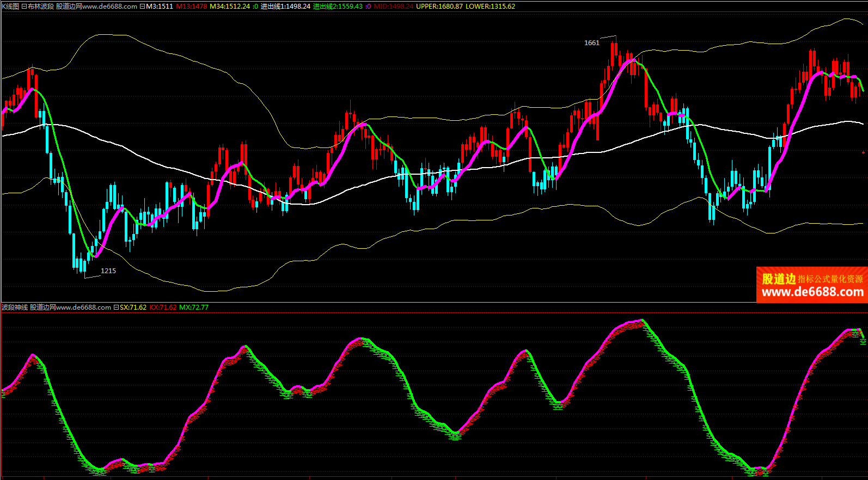
Task: Select the M3:1511 value
Action: [160, 7]
